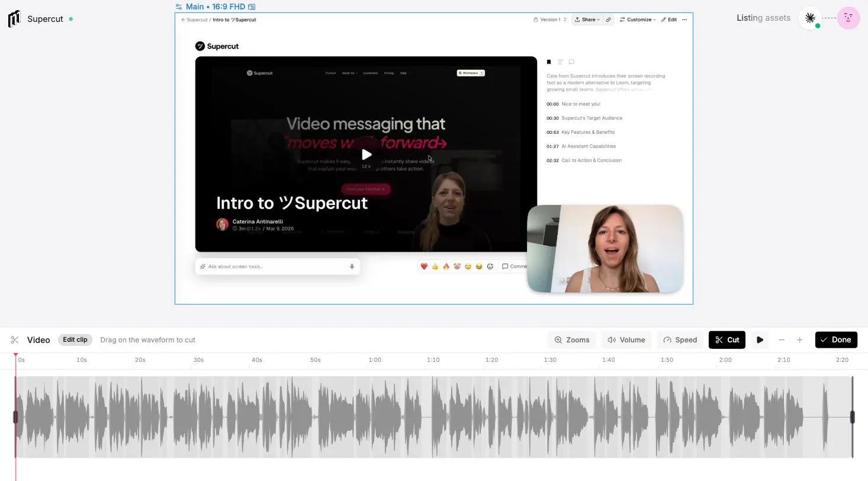React with the fire emoji
868x481 pixels.
(x=446, y=267)
